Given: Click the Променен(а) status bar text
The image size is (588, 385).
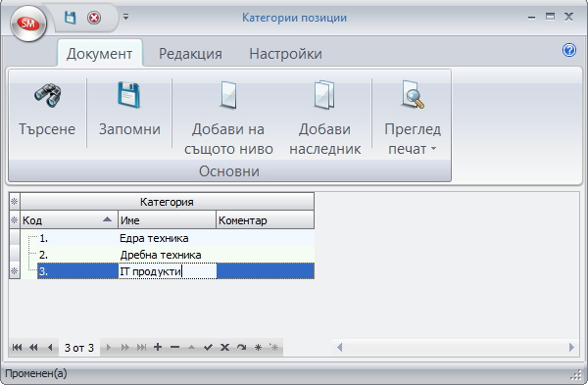Looking at the screenshot, I should pyautogui.click(x=36, y=373).
